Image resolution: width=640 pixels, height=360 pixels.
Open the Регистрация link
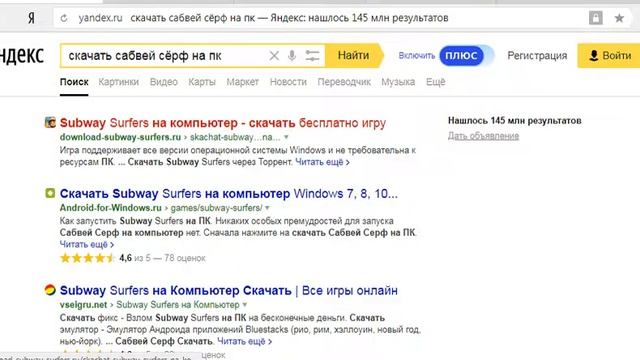tap(537, 56)
